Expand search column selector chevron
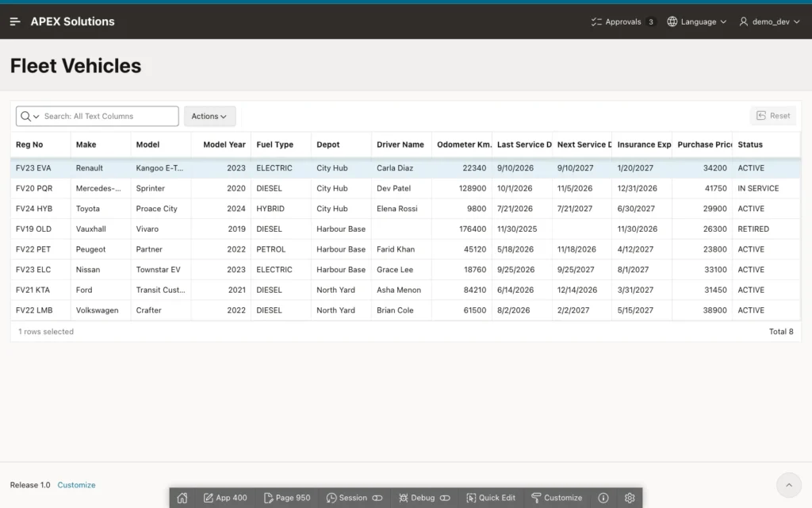This screenshot has height=508, width=812. tap(36, 117)
